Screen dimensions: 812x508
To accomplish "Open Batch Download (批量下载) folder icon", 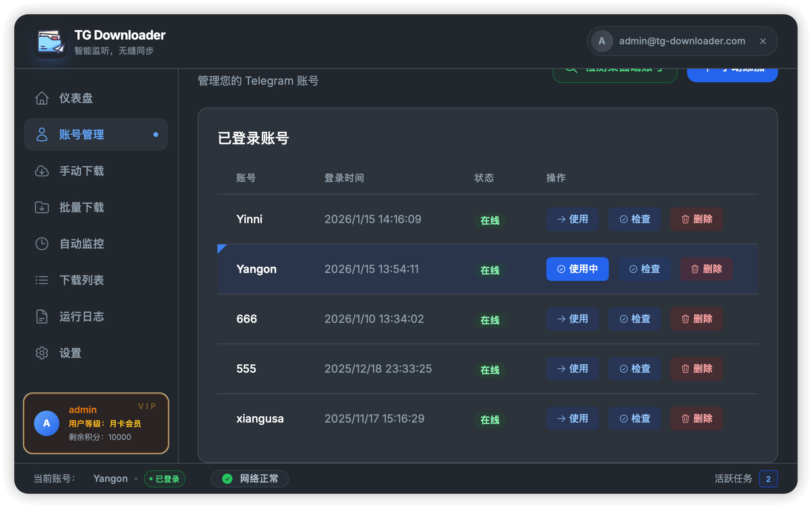I will (x=42, y=207).
